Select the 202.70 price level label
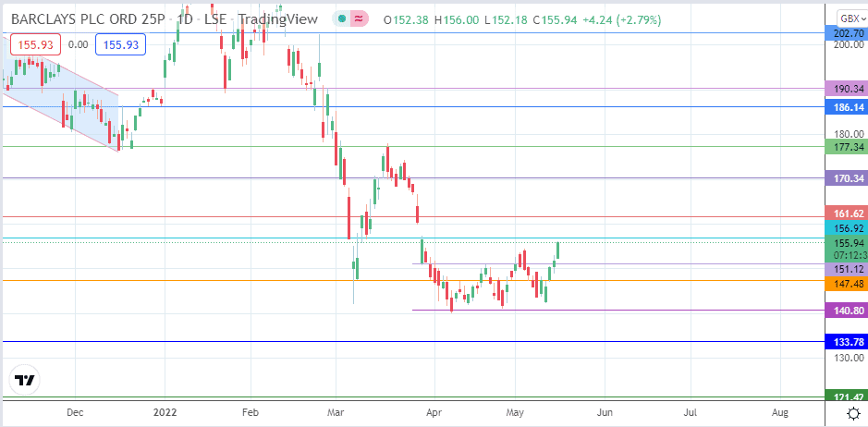Screen dimensions: 868x427 point(845,33)
